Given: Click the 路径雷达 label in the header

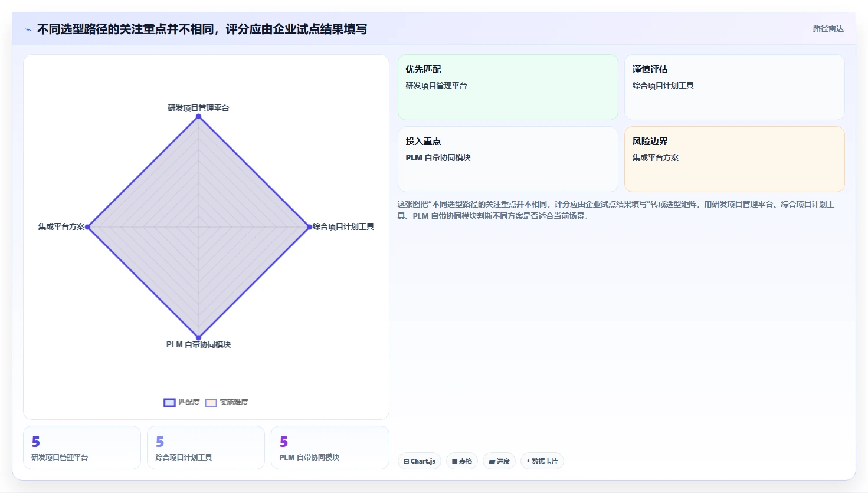Looking at the screenshot, I should (x=828, y=28).
